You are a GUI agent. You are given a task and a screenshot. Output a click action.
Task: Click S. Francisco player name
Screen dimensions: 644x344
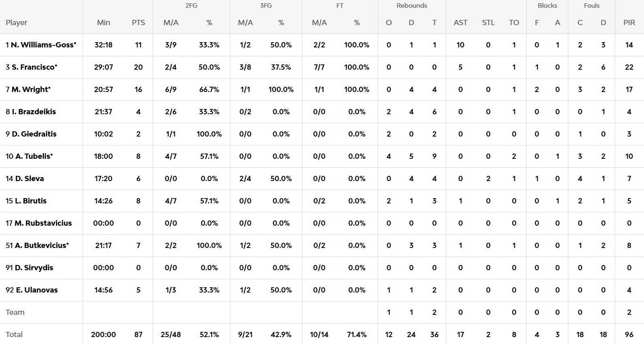34,67
